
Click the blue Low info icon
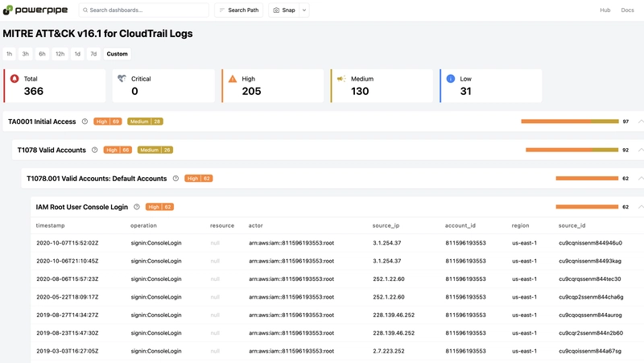[451, 79]
